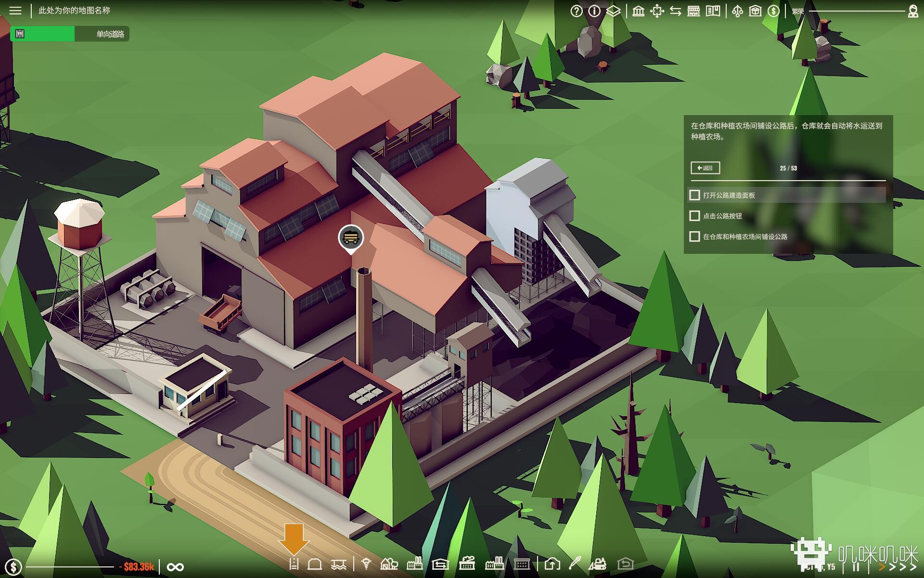Pick the eyedropper copy tool
This screenshot has height=578, width=924.
[575, 563]
